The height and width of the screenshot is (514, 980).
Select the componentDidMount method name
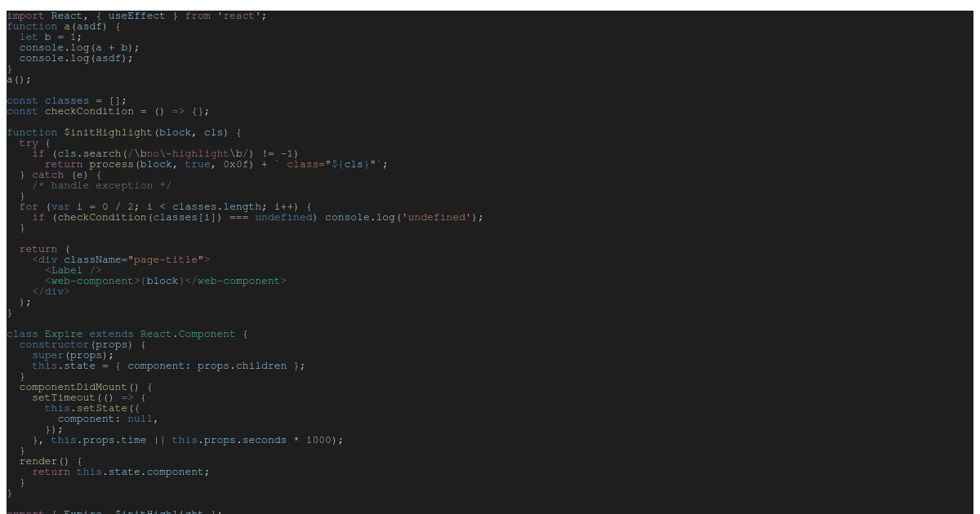click(x=73, y=387)
